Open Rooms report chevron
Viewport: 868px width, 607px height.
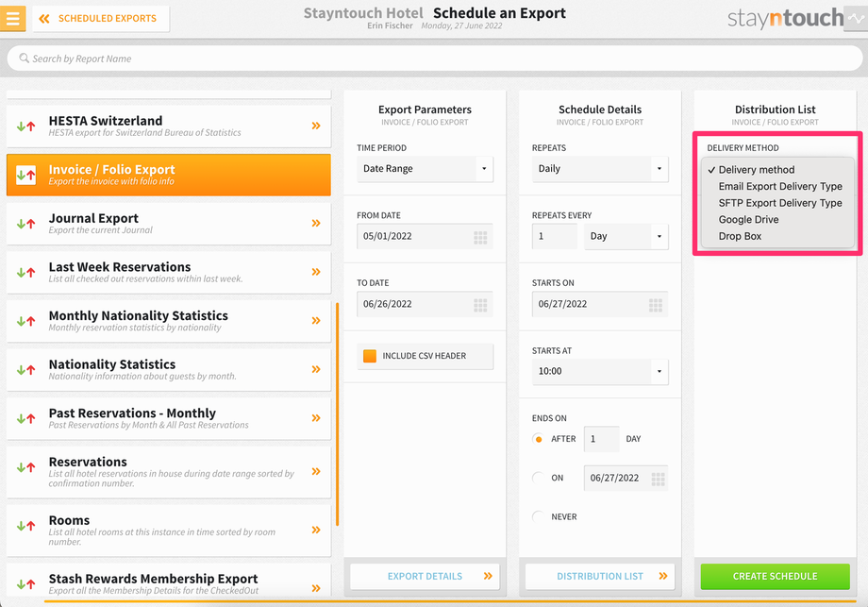[x=316, y=530]
